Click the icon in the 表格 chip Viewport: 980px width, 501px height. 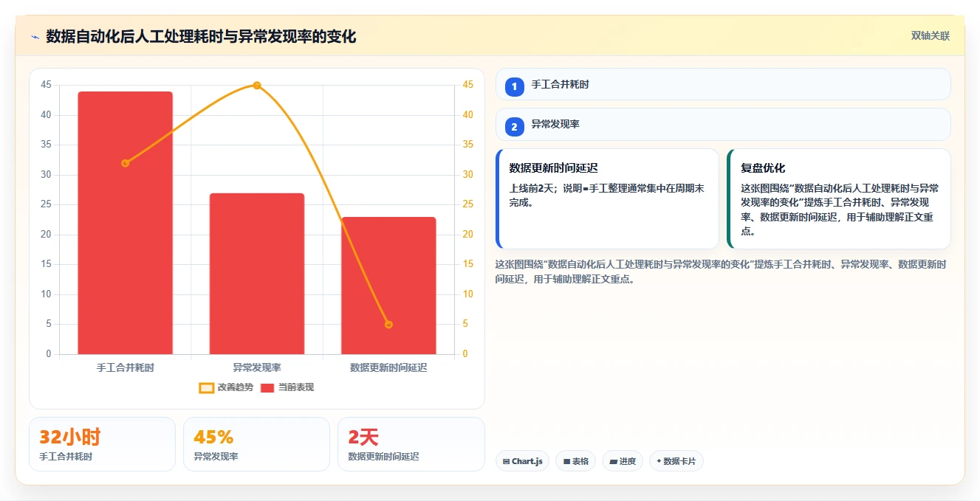point(566,461)
